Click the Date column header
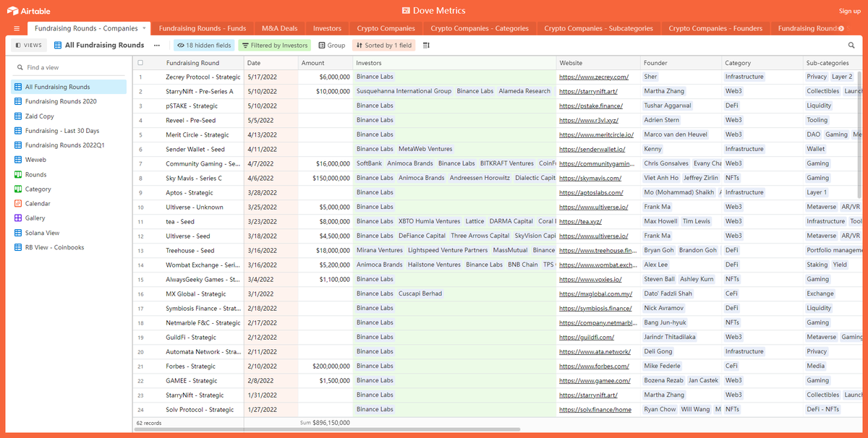Image resolution: width=868 pixels, height=438 pixels. coord(271,63)
